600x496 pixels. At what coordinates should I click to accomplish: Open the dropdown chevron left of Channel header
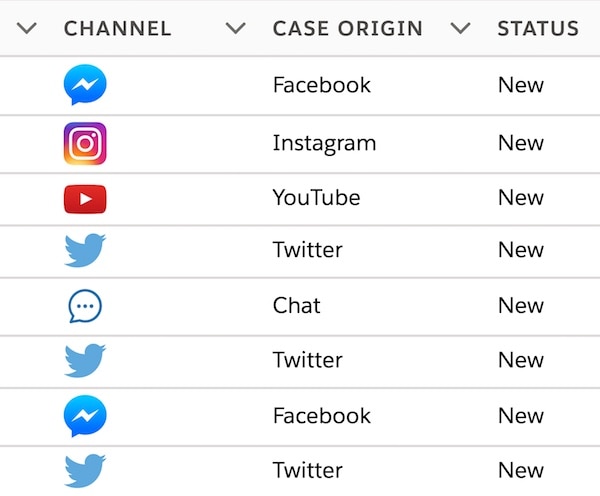[x=27, y=28]
